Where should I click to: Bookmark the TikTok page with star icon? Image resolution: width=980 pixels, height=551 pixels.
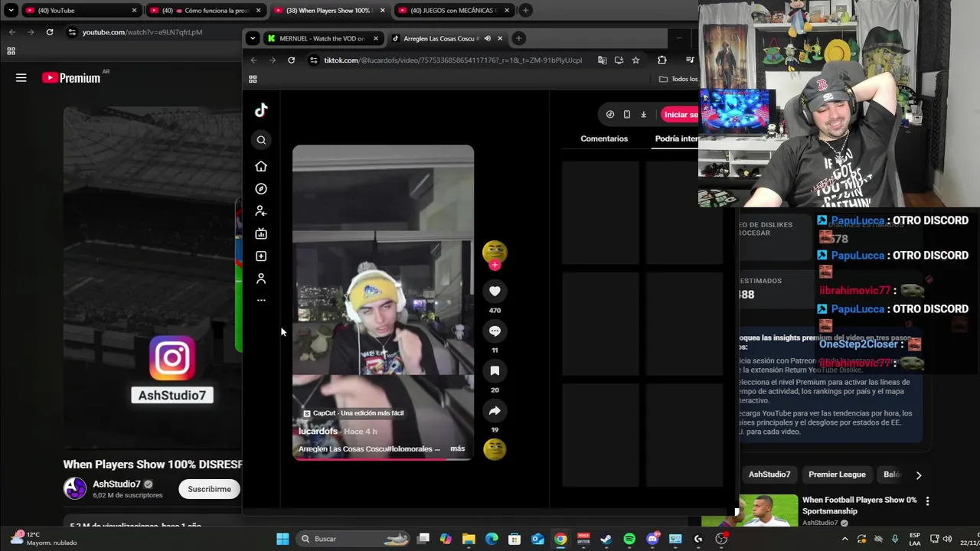click(x=635, y=60)
